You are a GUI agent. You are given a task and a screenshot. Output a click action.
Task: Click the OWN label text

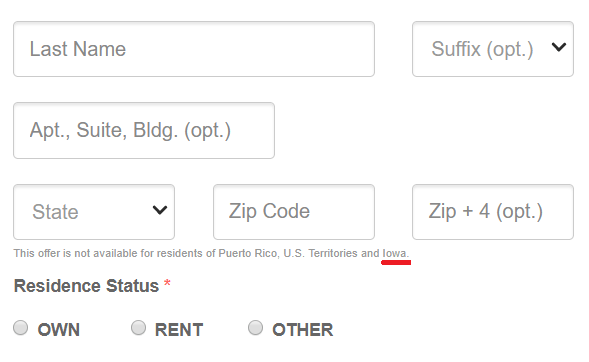tap(59, 330)
